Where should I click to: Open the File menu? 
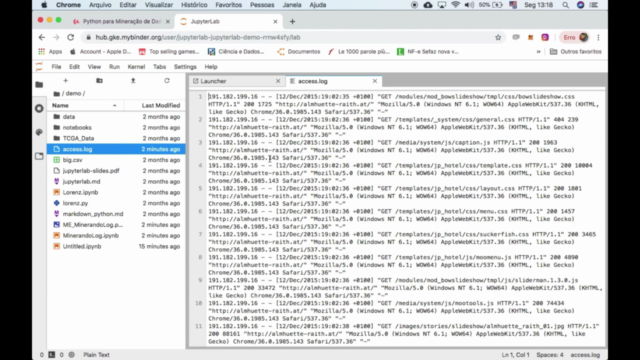click(56, 67)
